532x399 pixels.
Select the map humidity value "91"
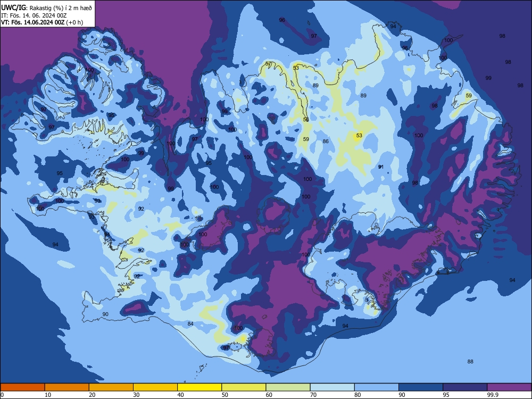click(381, 167)
